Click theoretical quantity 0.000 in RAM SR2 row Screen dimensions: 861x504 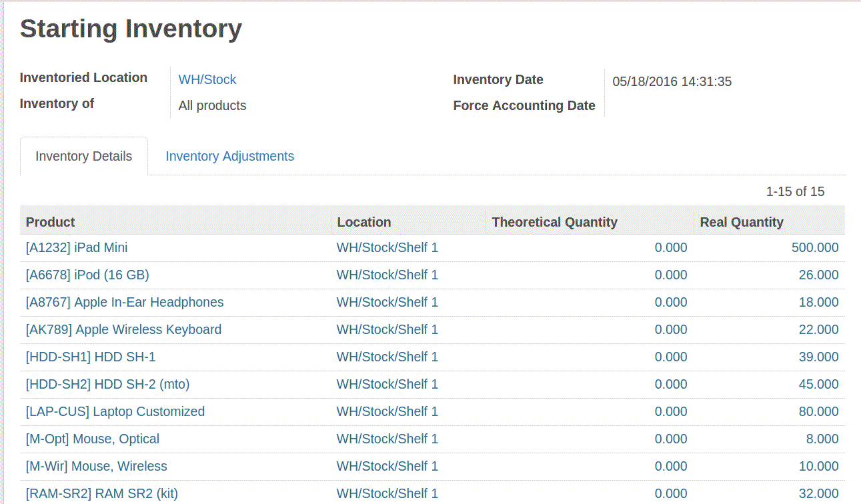[x=671, y=494]
